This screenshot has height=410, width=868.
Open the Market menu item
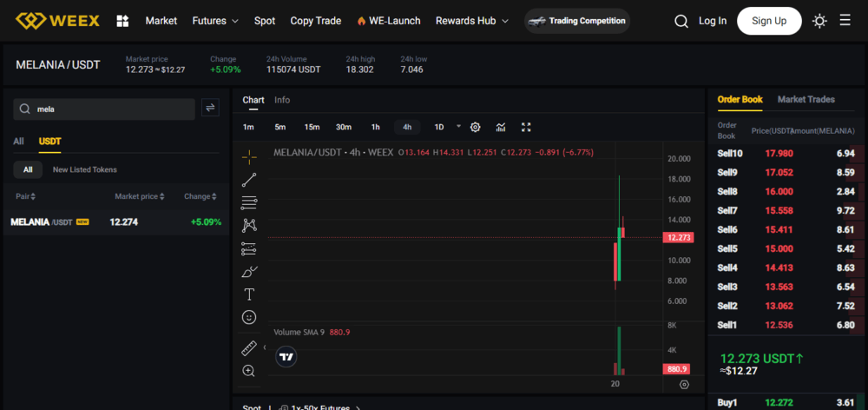161,21
